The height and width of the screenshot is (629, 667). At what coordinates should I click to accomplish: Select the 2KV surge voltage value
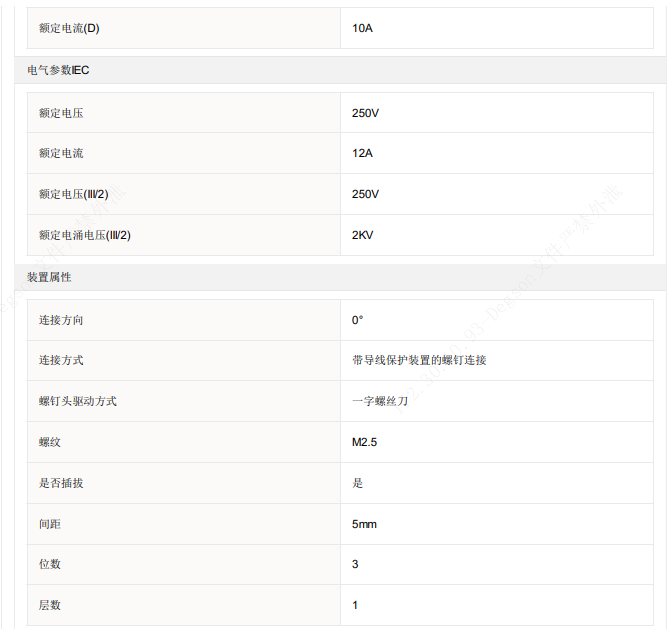362,235
